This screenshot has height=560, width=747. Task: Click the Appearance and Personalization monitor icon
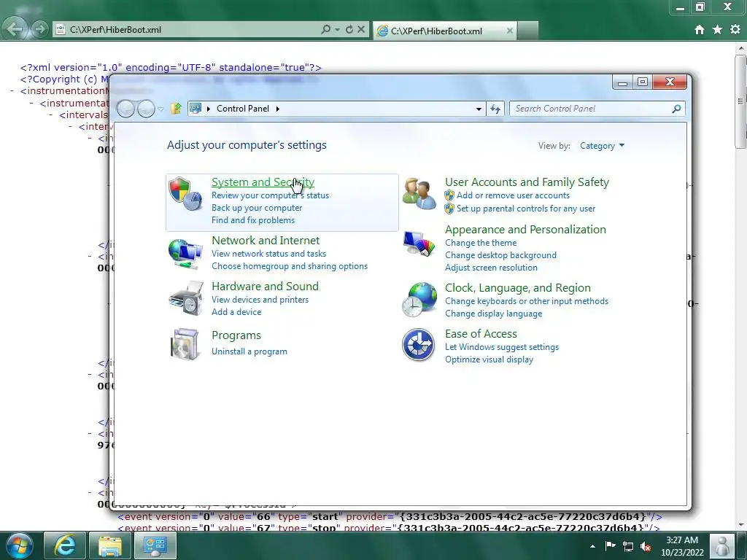tap(419, 244)
